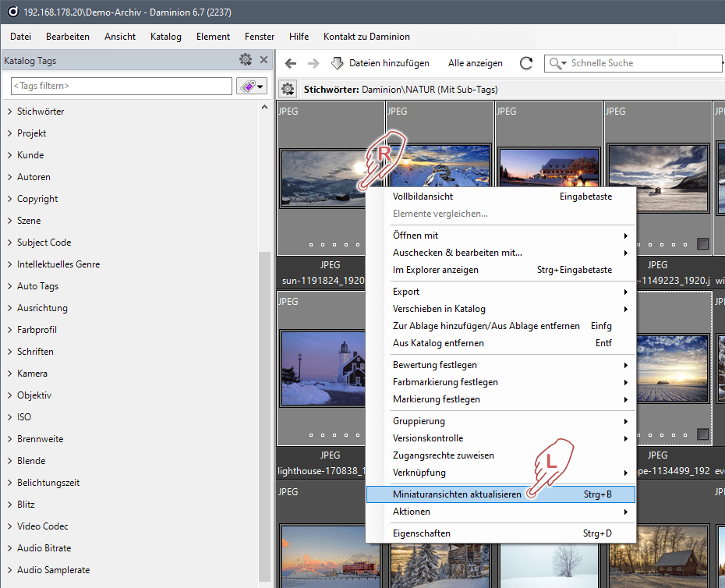The width and height of the screenshot is (725, 588).
Task: Choose Miniaturansichten aktualisieren
Action: point(500,494)
